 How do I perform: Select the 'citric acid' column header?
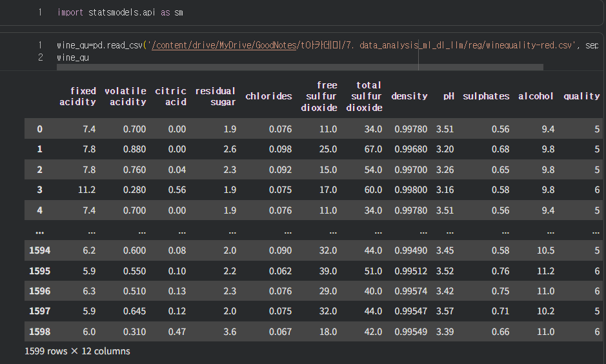(x=170, y=96)
